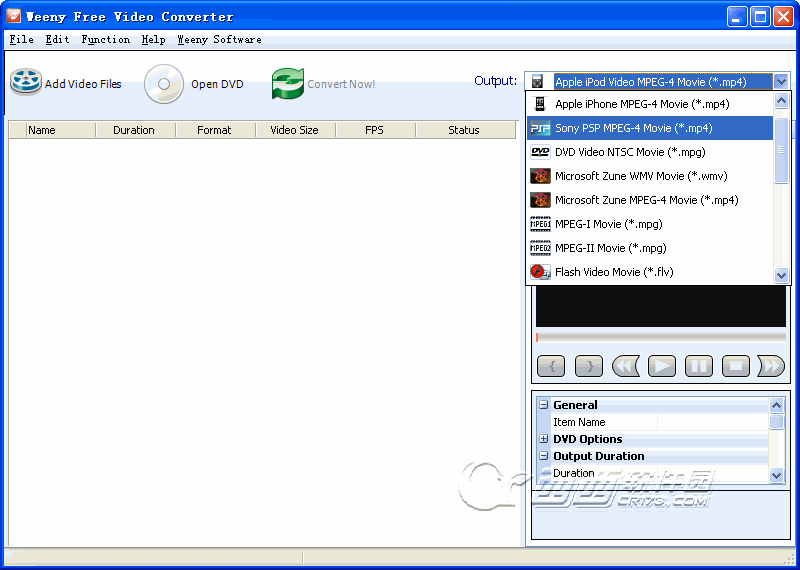The height and width of the screenshot is (570, 800).
Task: Select MPEG-I Movie (*.mpg)
Action: pyautogui.click(x=650, y=224)
